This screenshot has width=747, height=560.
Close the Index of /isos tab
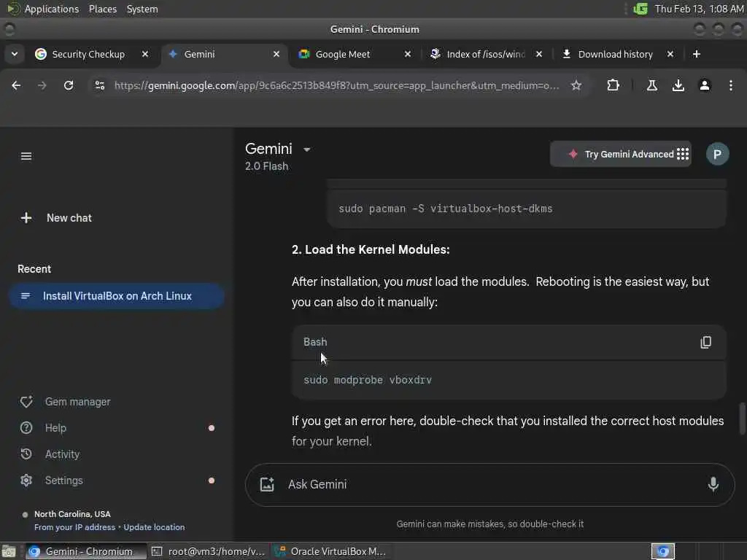click(x=539, y=54)
